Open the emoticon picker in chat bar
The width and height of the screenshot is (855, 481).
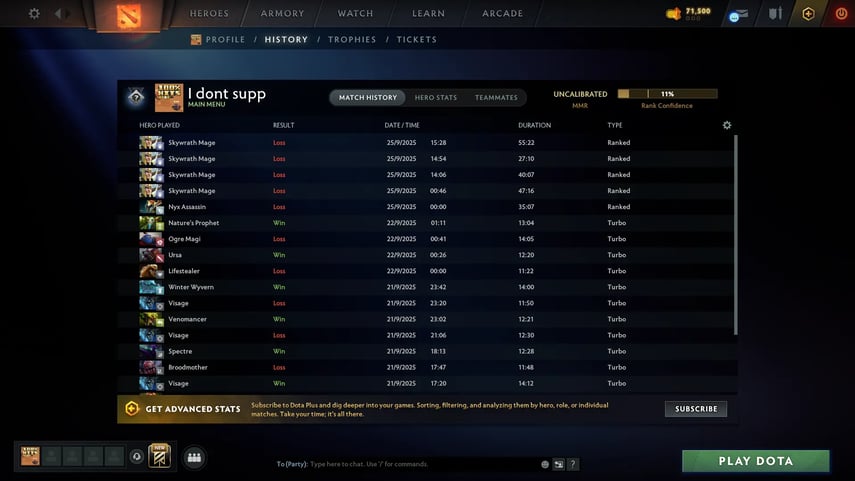[545, 464]
